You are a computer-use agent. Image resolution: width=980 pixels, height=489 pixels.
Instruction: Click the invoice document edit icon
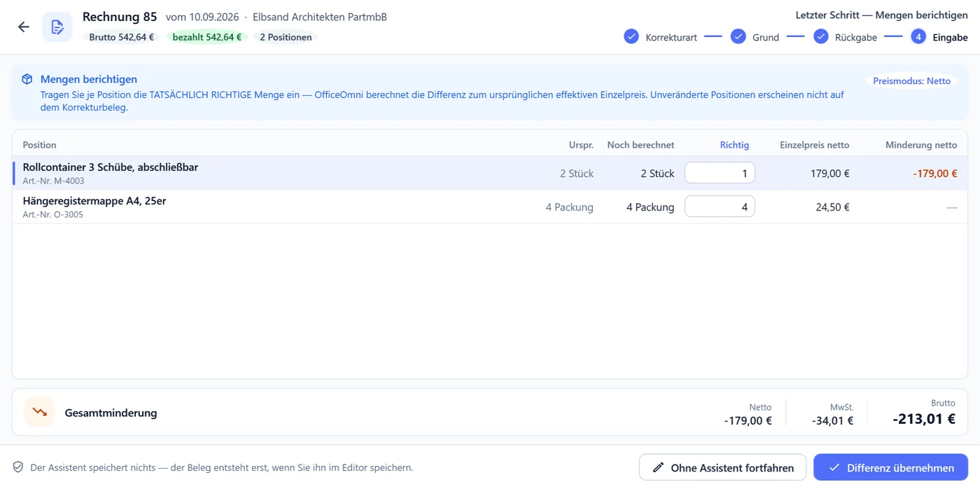(x=57, y=27)
